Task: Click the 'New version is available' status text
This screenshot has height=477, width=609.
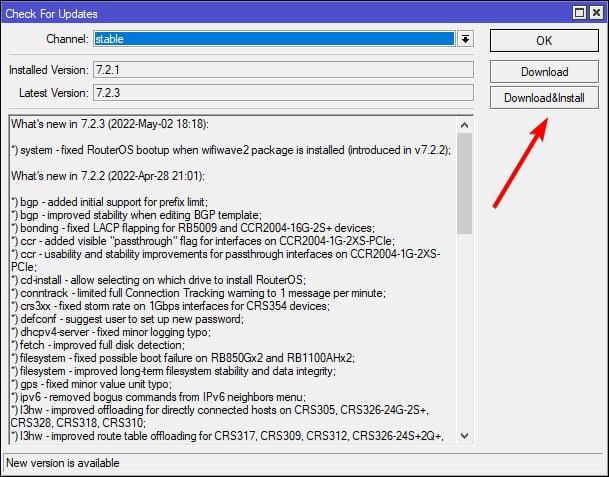Action: click(63, 463)
